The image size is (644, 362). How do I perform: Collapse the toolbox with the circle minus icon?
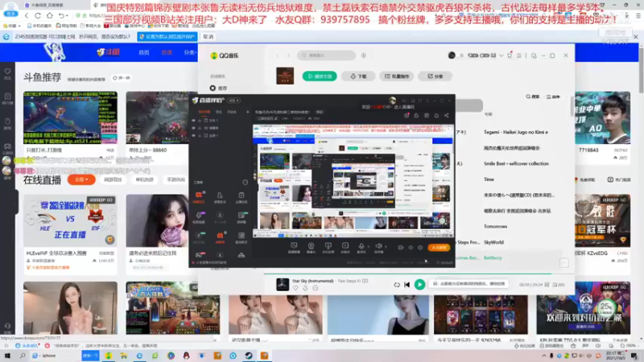tap(246, 183)
